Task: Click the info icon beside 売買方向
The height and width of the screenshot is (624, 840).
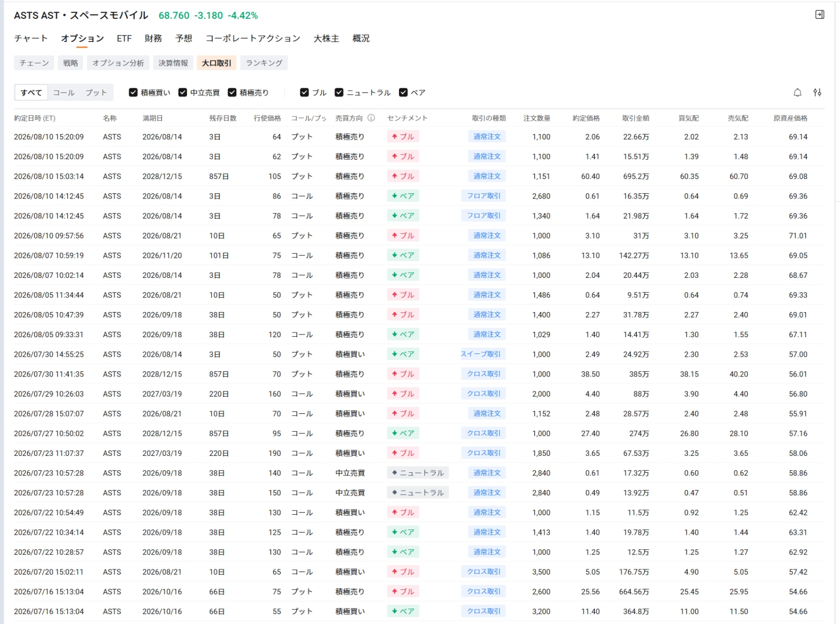Action: pyautogui.click(x=371, y=118)
